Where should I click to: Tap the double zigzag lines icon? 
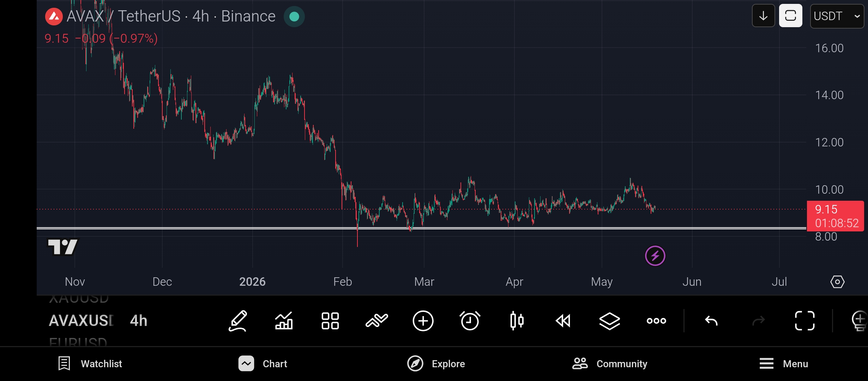[377, 321]
